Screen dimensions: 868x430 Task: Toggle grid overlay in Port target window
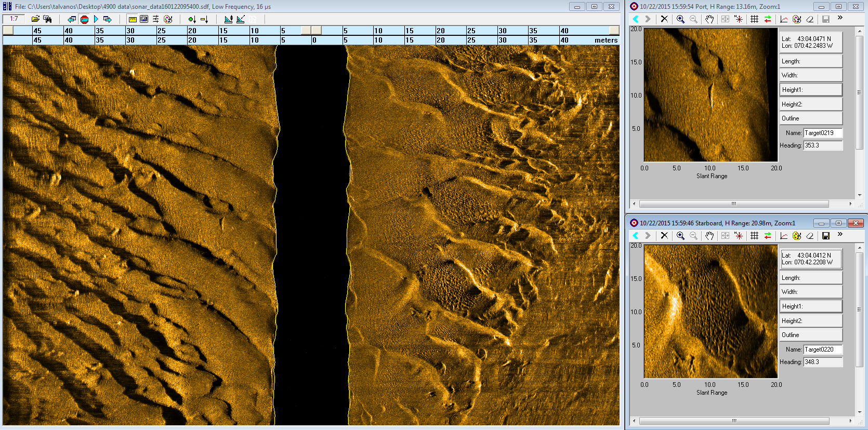click(754, 19)
